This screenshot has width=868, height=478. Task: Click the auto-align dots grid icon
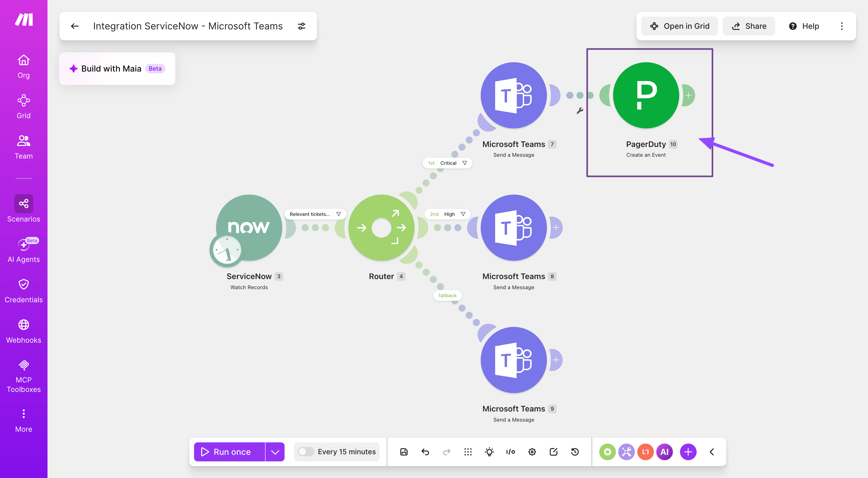[x=468, y=452]
